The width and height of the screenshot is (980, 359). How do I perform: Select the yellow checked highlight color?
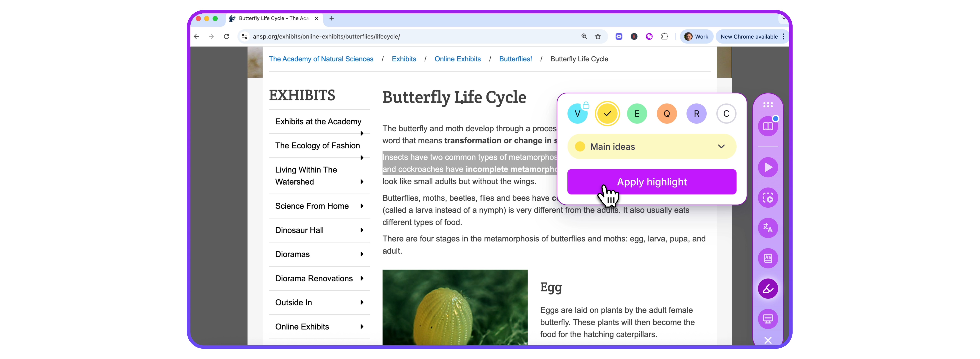(x=607, y=114)
